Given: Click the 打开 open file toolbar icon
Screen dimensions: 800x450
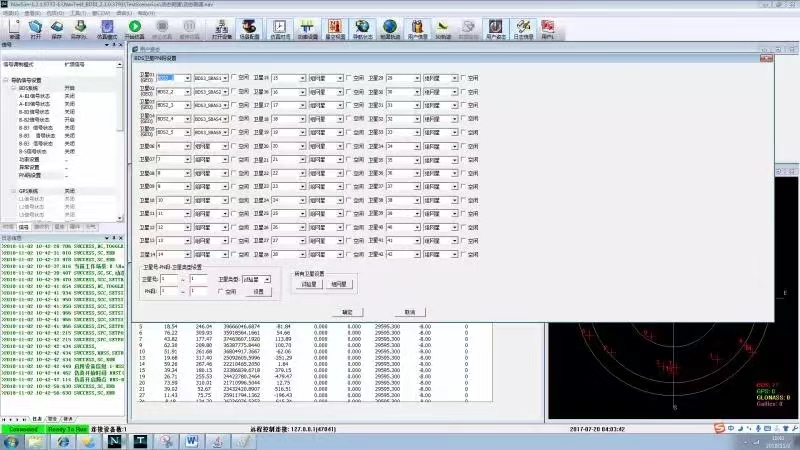Looking at the screenshot, I should coord(35,29).
